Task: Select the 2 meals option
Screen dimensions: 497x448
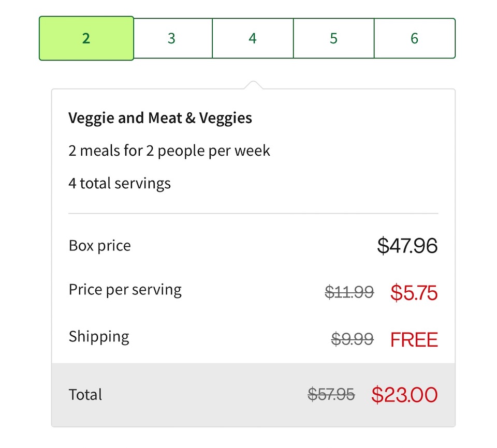Action: [x=86, y=38]
